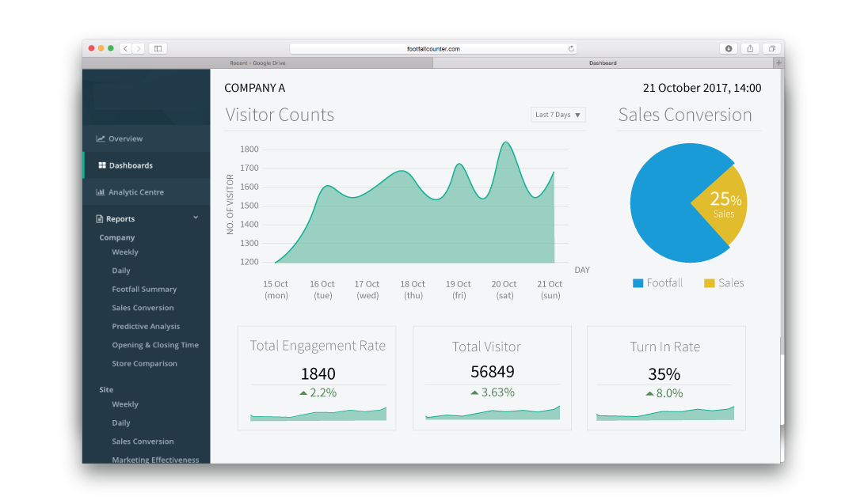Click the blue Footfall legend swatch
The width and height of the screenshot is (868, 504).
(x=638, y=283)
